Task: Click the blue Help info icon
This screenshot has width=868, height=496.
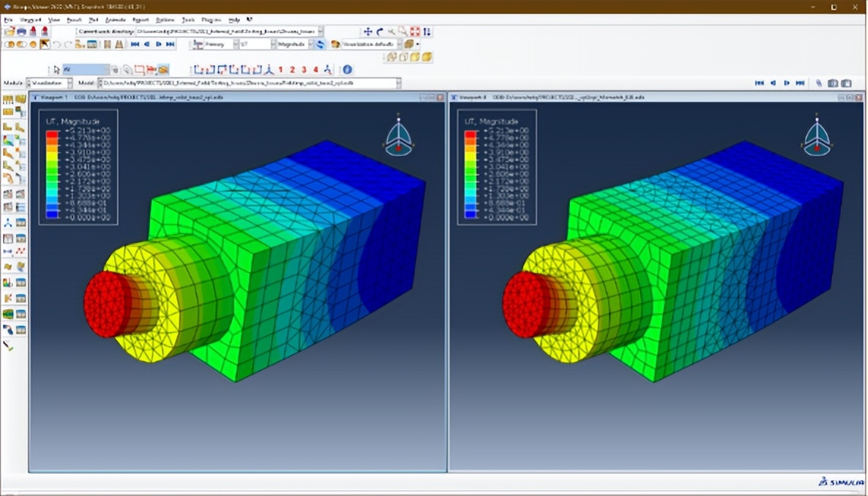Action: (x=347, y=69)
